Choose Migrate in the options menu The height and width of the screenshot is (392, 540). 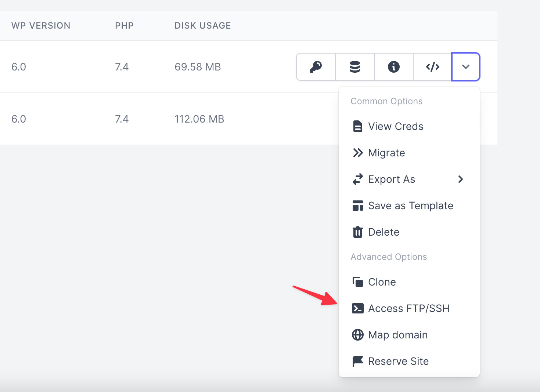pos(409,153)
